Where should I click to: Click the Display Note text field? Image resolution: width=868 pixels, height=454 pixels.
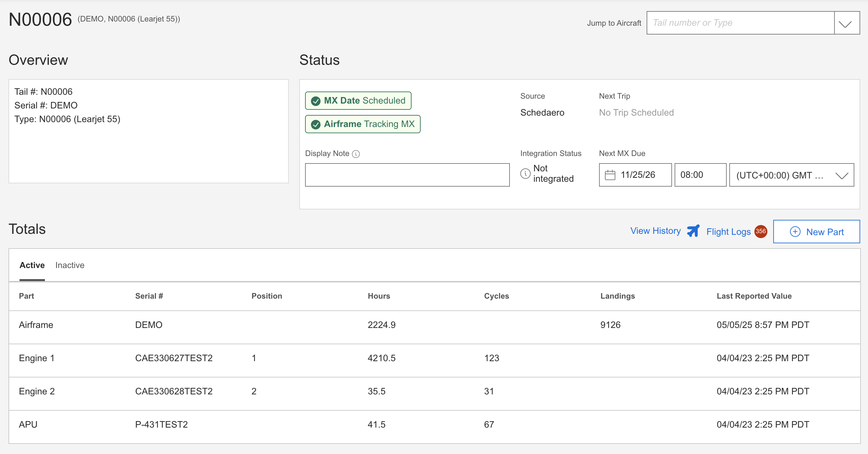click(407, 175)
